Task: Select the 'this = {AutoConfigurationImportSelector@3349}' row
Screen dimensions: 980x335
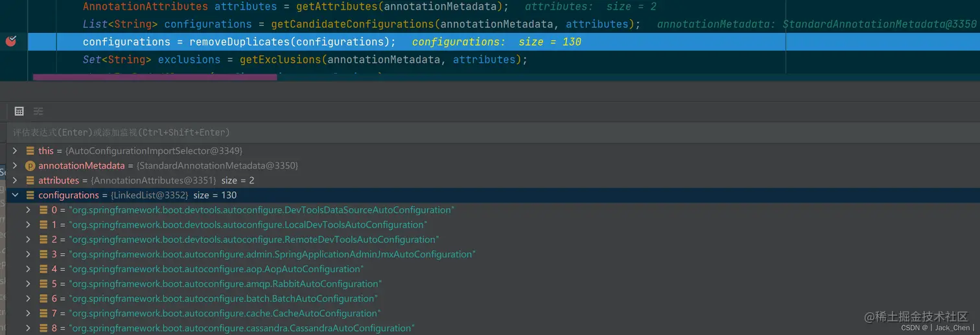Action: (x=493, y=150)
